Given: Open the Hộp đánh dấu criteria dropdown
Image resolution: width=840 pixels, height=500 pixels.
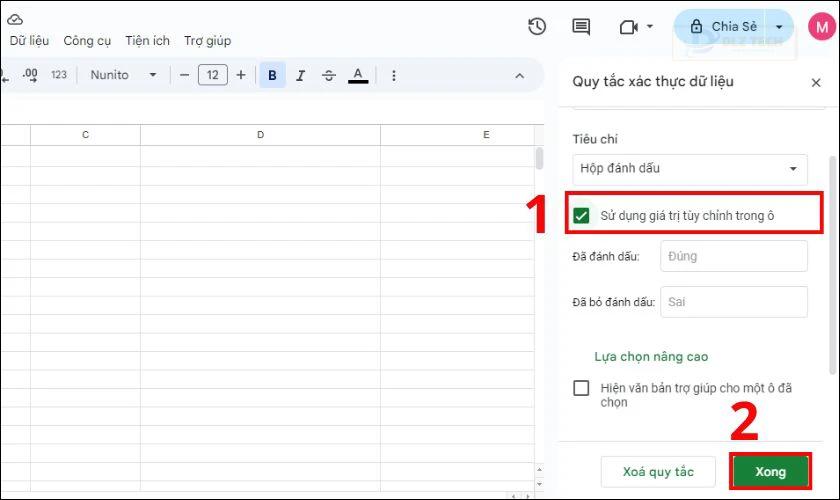Looking at the screenshot, I should point(690,169).
